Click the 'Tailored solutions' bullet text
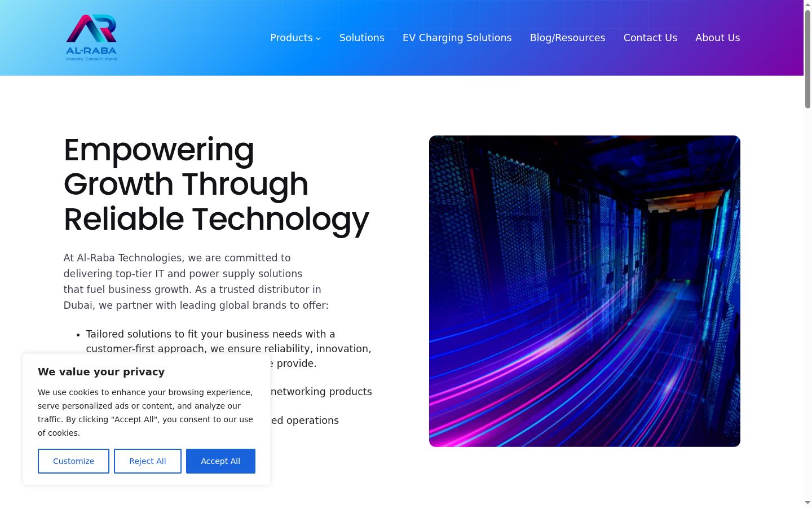This screenshot has width=812, height=508. 228,349
